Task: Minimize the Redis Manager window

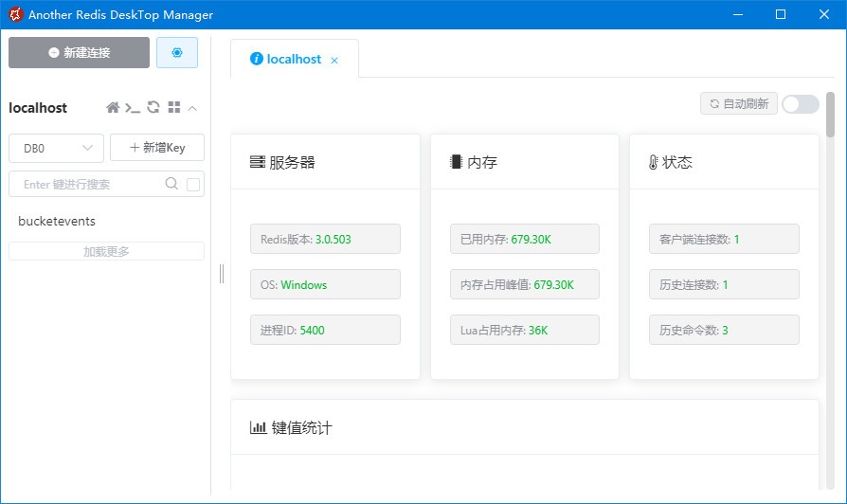Action: pyautogui.click(x=738, y=14)
